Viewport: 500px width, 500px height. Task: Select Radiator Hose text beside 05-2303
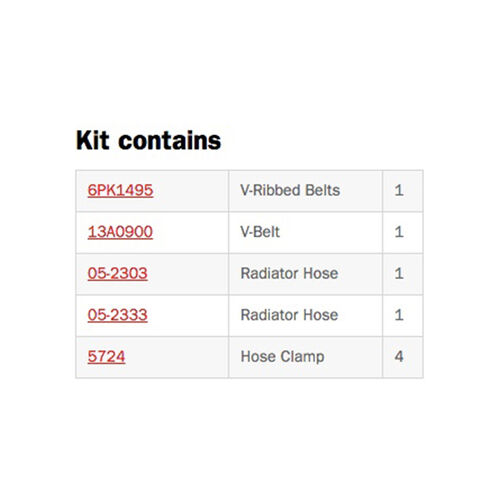(289, 274)
